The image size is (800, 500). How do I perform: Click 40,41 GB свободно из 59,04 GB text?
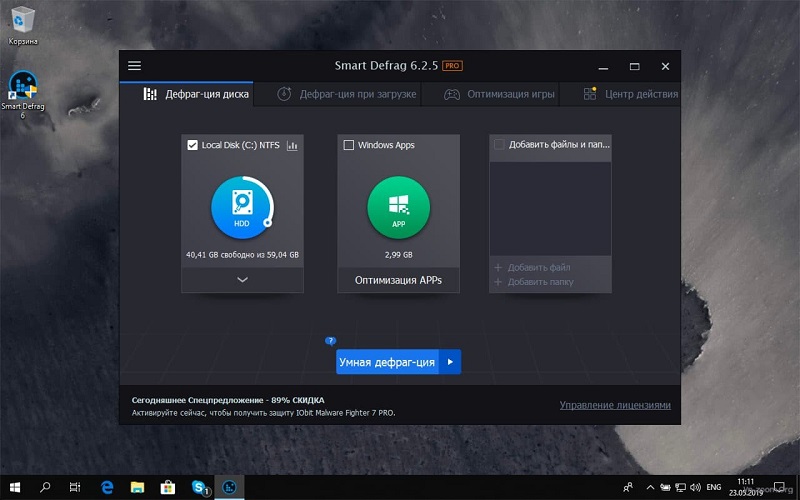242,255
